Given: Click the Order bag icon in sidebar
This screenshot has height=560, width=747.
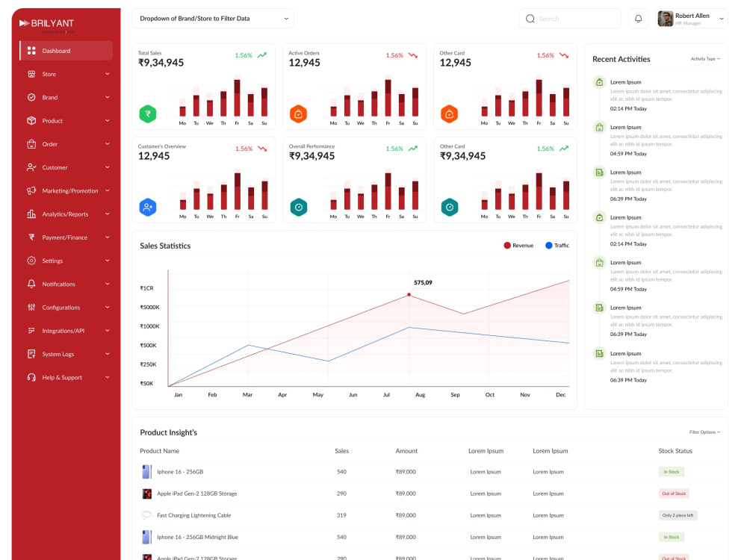Looking at the screenshot, I should point(31,144).
